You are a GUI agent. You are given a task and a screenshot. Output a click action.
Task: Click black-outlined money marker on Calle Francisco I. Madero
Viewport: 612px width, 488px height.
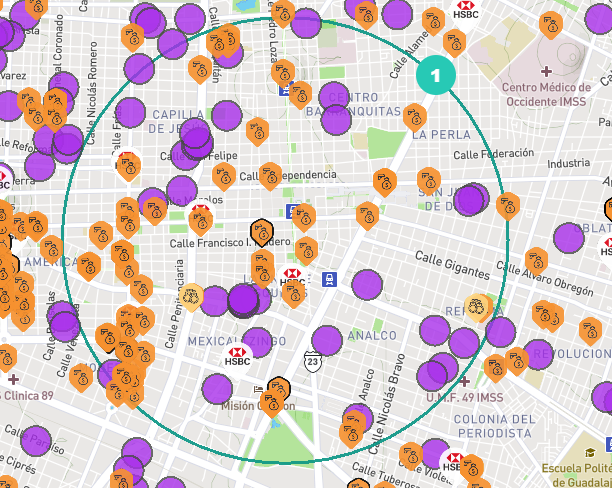coord(262,233)
